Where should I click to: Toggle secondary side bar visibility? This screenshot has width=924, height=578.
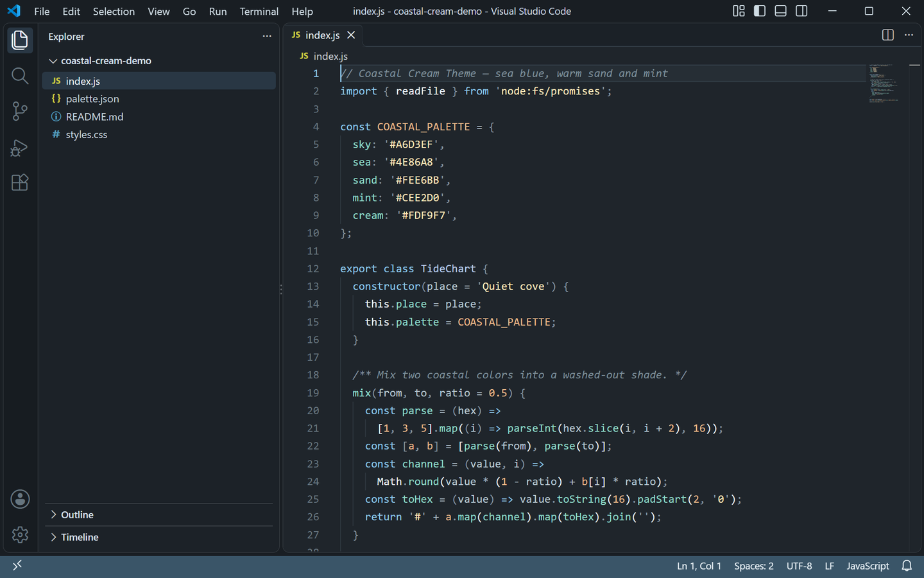tap(801, 11)
